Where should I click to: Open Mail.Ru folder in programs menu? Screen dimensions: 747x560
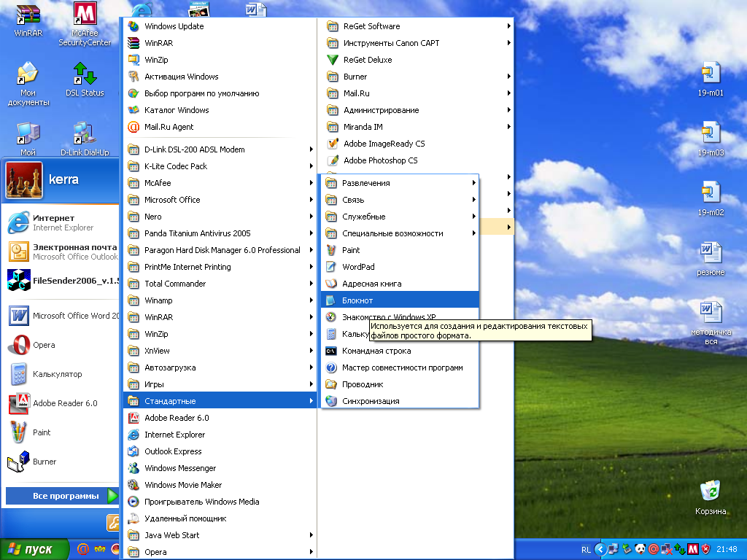click(x=415, y=93)
